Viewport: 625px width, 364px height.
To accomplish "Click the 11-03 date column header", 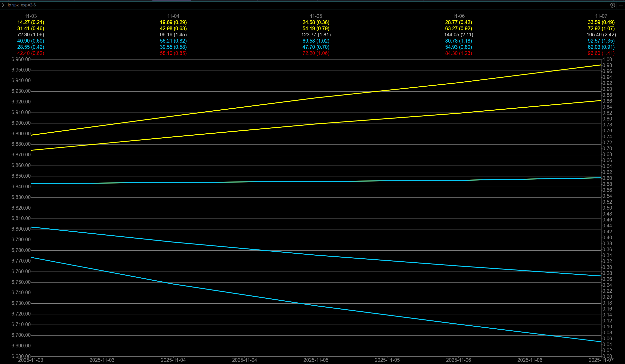I will coord(31,16).
